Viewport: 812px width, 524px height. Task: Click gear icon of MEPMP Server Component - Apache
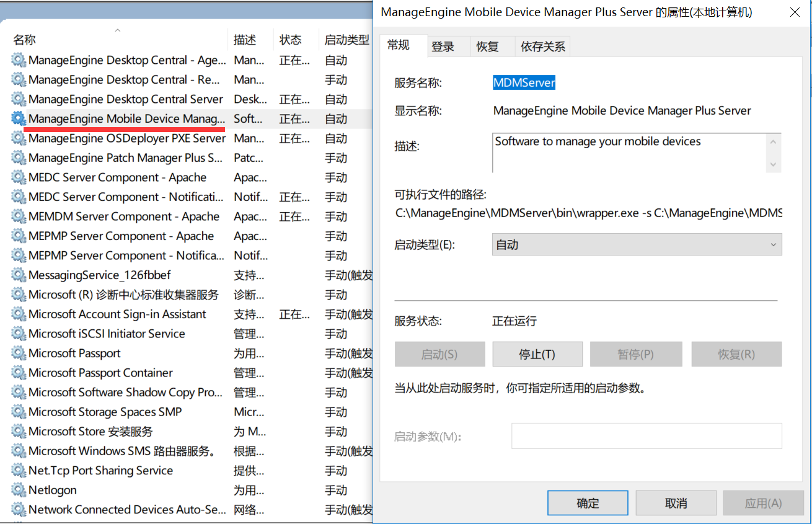click(x=19, y=236)
